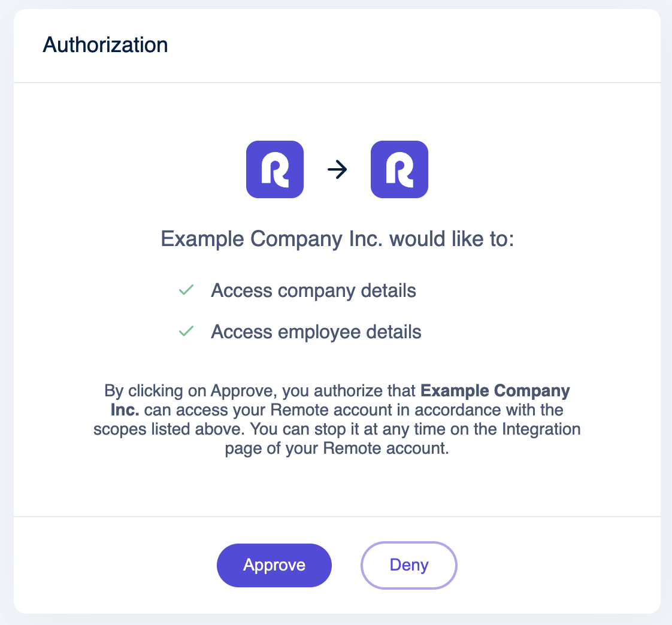Screen dimensions: 672x625
Task: Approve the authorization request
Action: pos(274,565)
